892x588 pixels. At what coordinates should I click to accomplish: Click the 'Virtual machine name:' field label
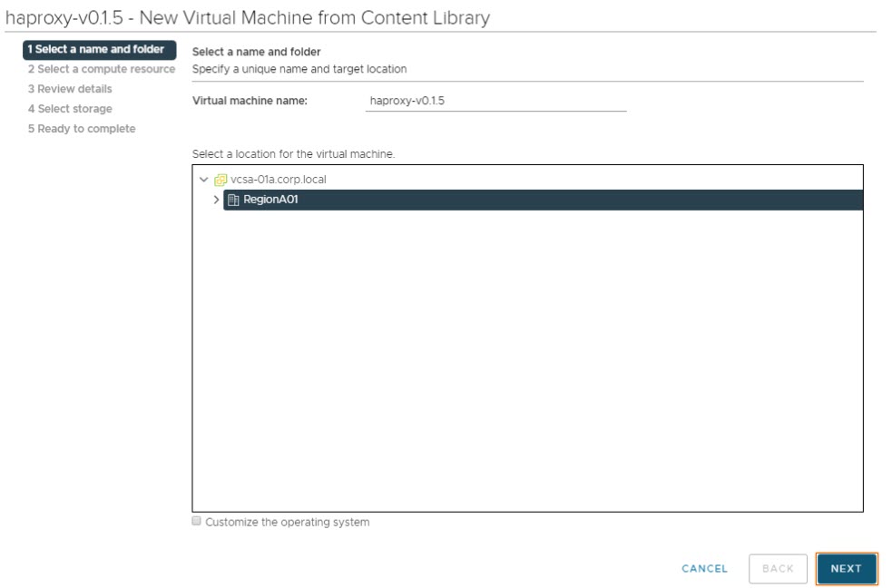click(250, 101)
